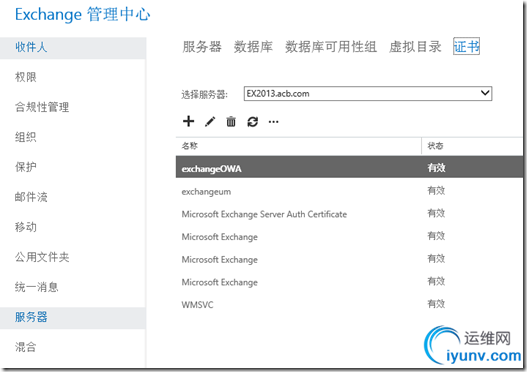Sort by the 名称 column header
The image size is (527, 372).
click(x=298, y=146)
